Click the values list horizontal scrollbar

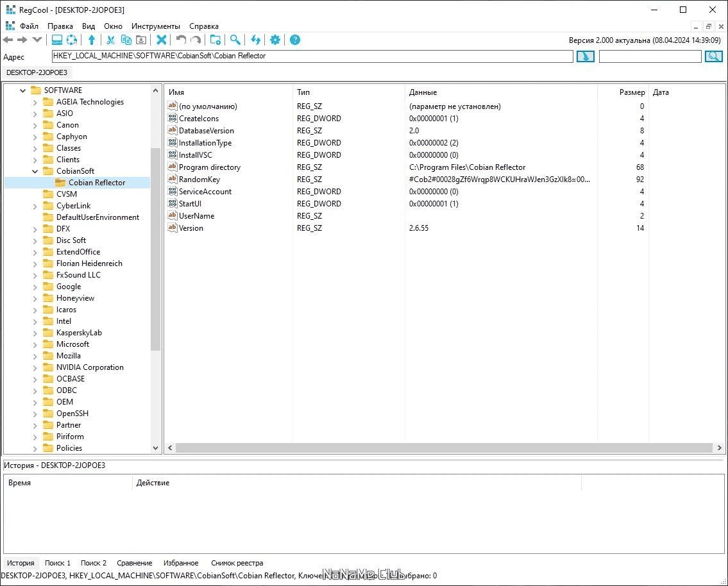(444, 448)
